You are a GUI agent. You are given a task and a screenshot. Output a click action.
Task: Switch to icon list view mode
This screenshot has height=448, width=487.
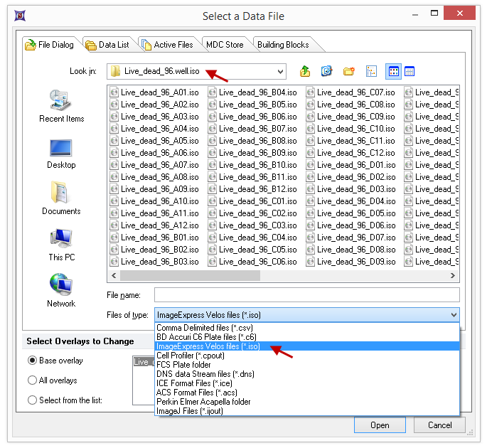click(393, 71)
